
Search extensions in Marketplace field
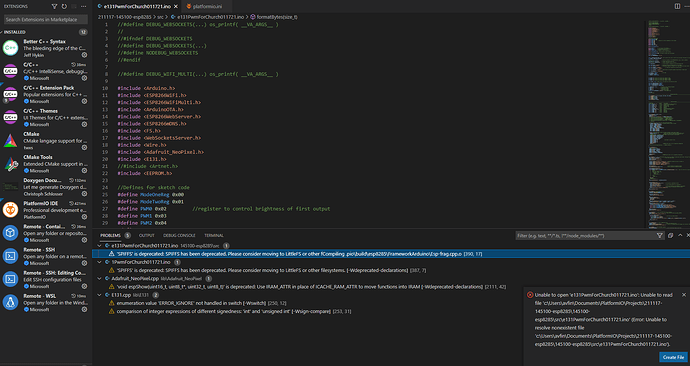tap(46, 19)
